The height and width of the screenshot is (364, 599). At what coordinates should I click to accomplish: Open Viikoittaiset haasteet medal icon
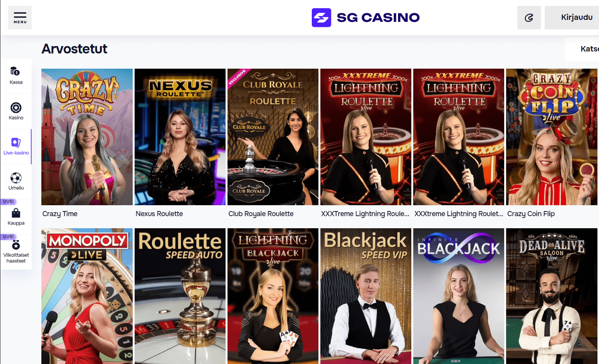(x=16, y=245)
